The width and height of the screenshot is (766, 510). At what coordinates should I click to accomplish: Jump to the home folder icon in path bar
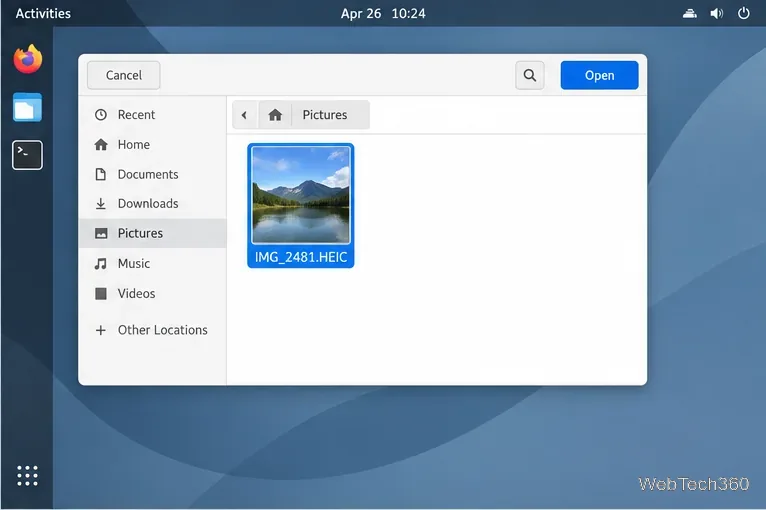click(275, 115)
